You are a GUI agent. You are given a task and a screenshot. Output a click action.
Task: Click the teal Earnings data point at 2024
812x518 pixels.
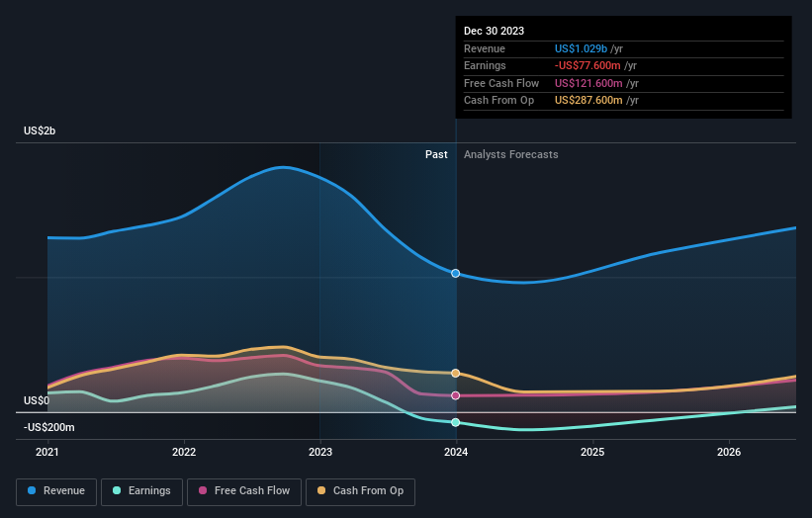click(x=455, y=422)
